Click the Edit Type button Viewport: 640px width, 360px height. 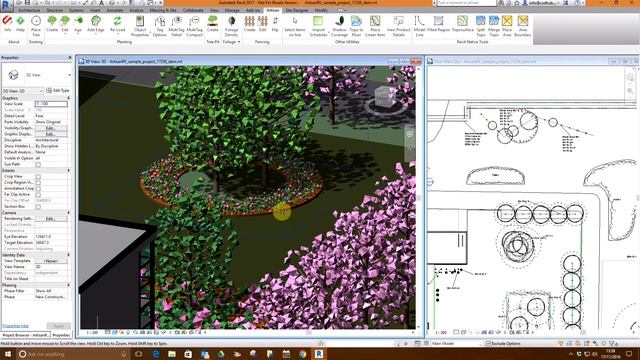(x=58, y=91)
